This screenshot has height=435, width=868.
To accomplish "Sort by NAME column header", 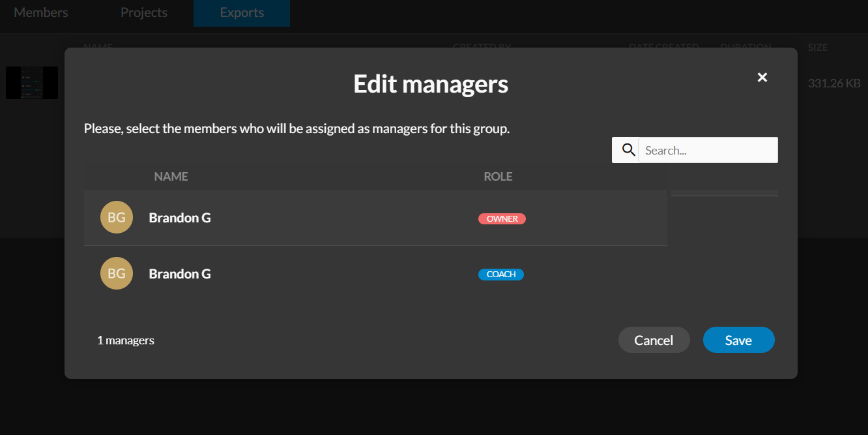I will pyautogui.click(x=171, y=176).
